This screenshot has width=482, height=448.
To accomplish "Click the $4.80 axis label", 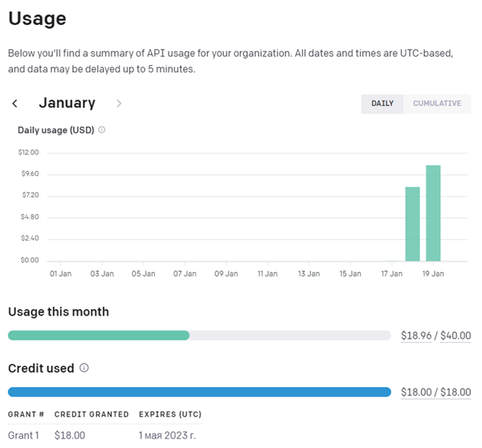I will coord(30,217).
